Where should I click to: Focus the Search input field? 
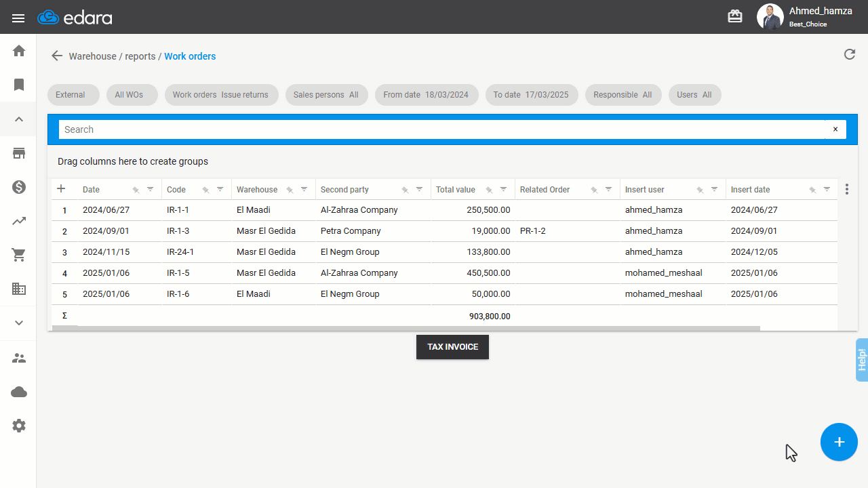[x=442, y=129]
